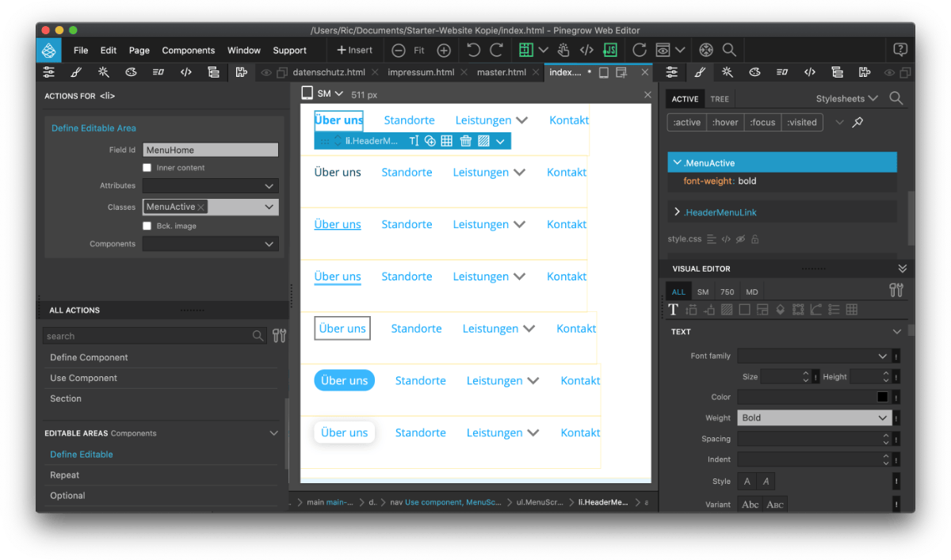
Task: Open left panel brush style icon
Action: 76,72
